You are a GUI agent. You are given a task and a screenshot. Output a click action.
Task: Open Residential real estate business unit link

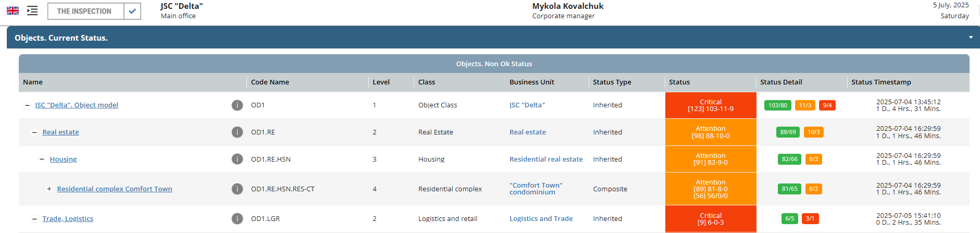coord(546,160)
